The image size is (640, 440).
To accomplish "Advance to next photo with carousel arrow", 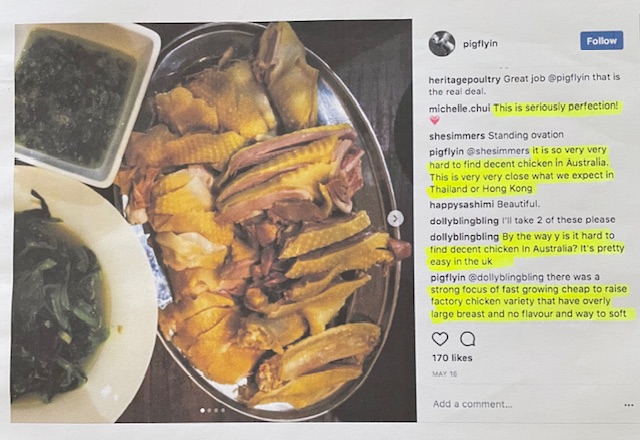I will 395,219.
